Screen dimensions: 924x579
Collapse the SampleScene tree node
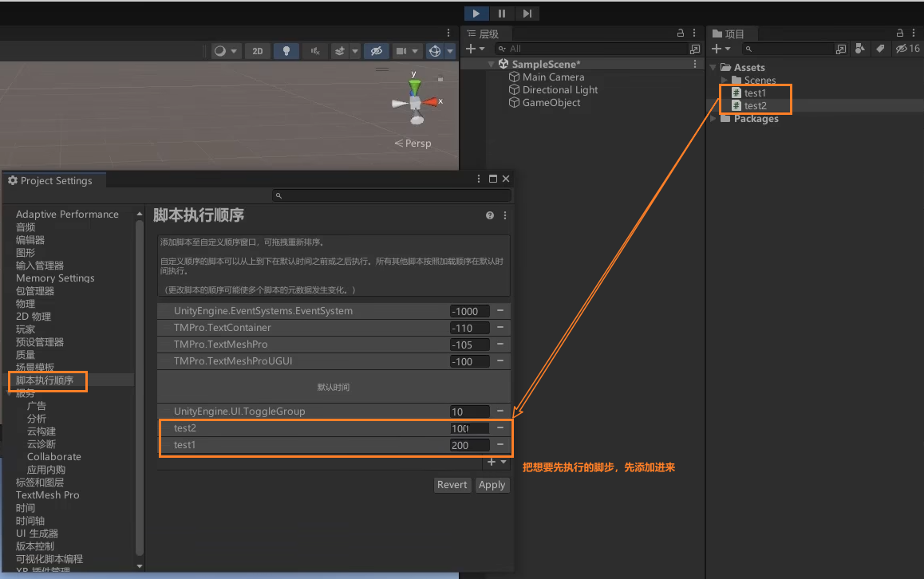pos(492,65)
